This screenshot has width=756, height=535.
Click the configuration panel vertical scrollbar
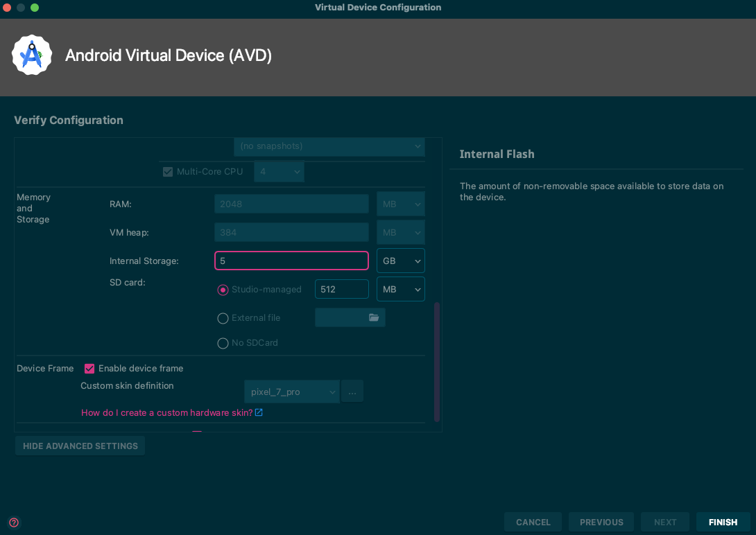point(437,362)
